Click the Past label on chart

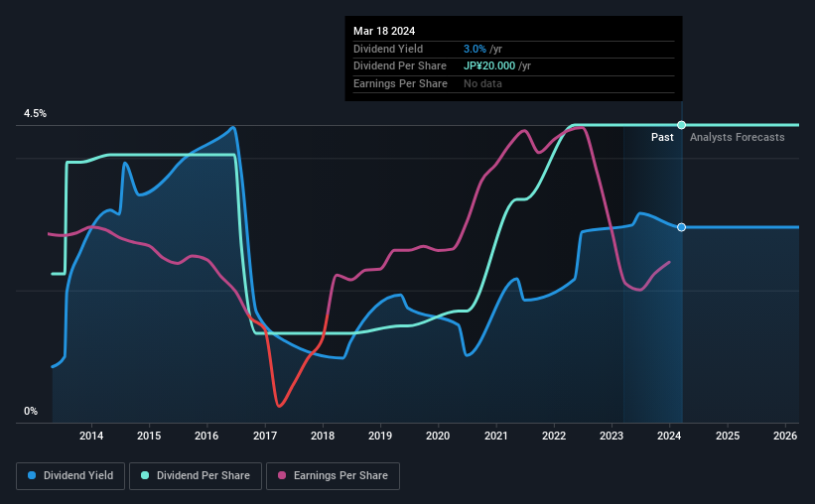pos(662,137)
